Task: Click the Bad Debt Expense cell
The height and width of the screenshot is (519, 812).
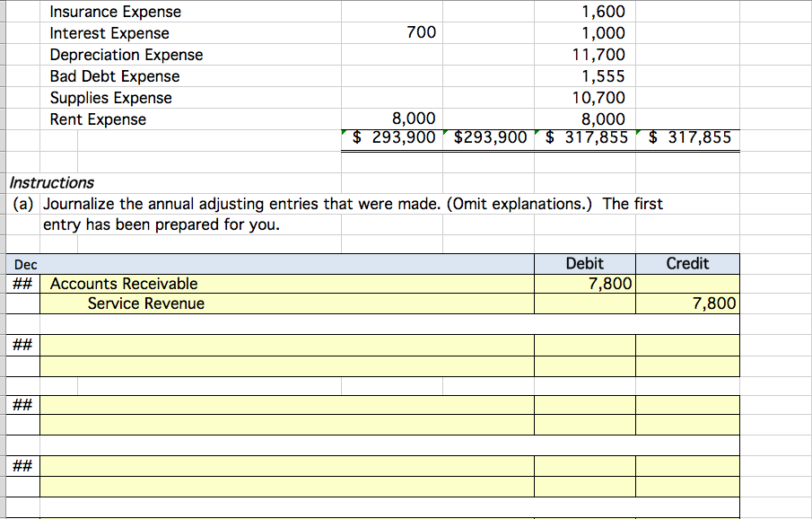Action: coord(113,76)
